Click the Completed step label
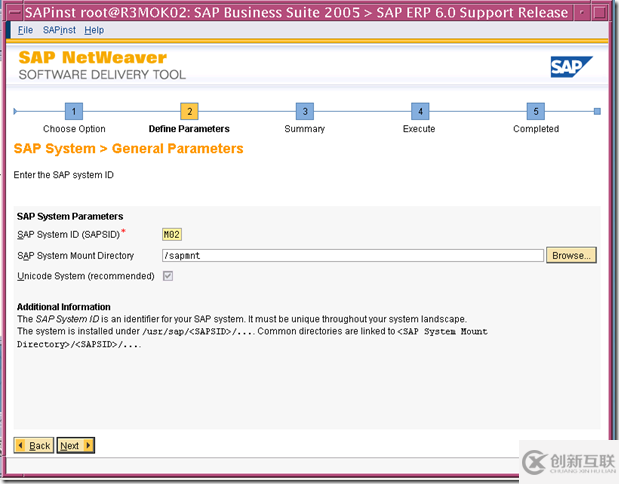This screenshot has height=484, width=619. (x=536, y=129)
